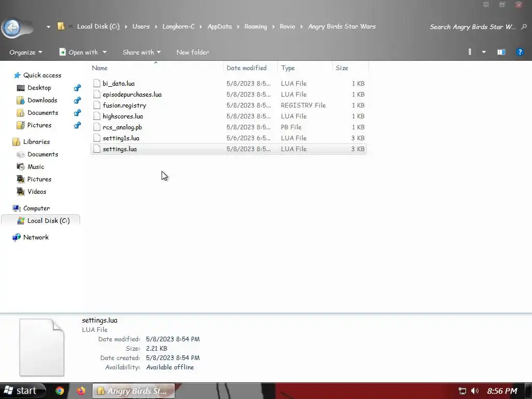
Task: Navigate to Local Disk (C:) breadcrumb
Action: click(98, 26)
